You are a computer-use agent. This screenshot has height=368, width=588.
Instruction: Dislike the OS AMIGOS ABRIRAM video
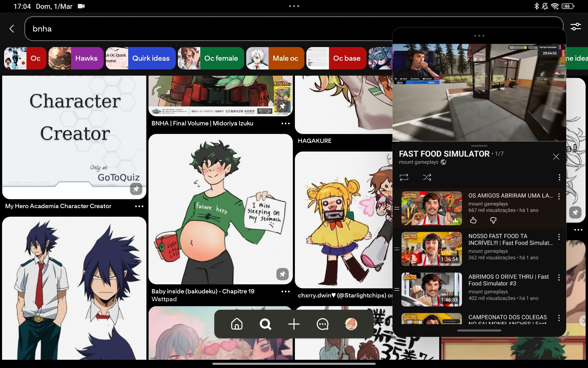493,220
